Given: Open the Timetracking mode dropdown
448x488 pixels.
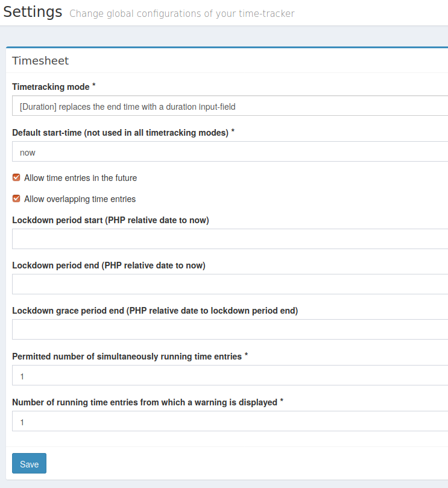Looking at the screenshot, I should (x=229, y=106).
